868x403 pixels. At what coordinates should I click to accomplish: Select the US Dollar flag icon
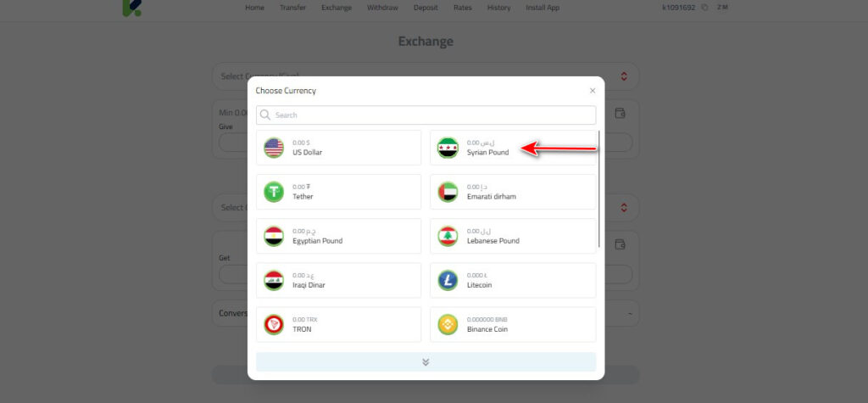pos(274,148)
